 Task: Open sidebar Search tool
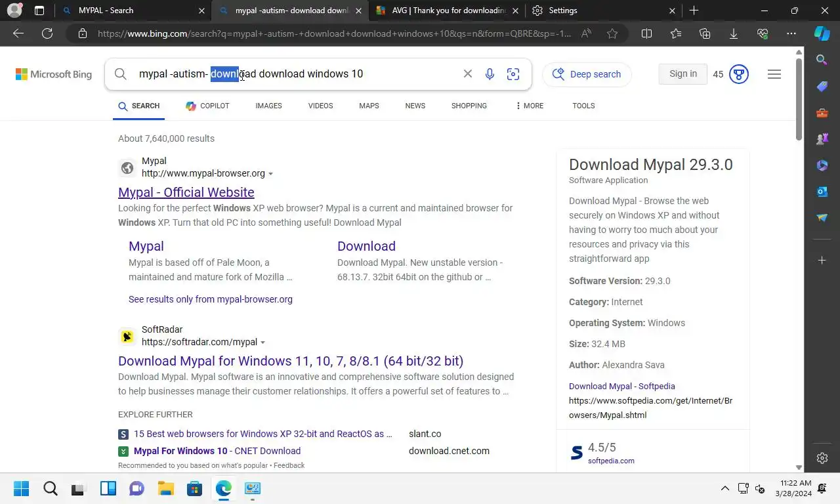point(822,60)
